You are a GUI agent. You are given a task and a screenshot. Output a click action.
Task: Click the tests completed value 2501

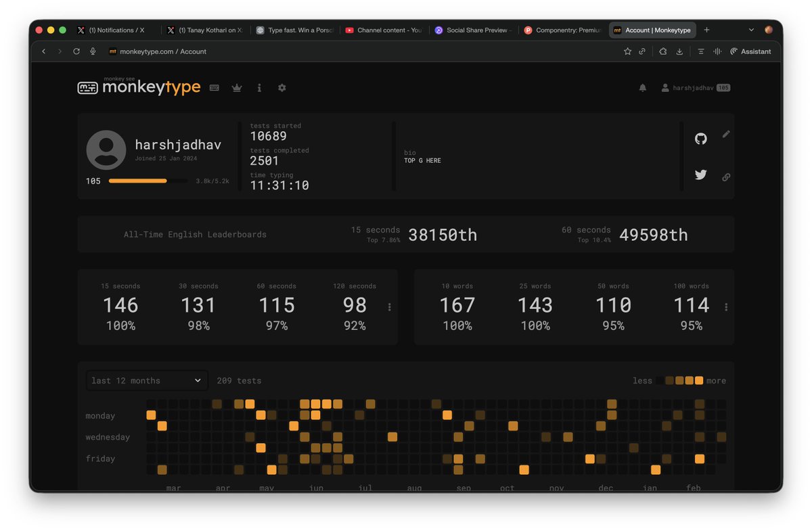pyautogui.click(x=265, y=161)
